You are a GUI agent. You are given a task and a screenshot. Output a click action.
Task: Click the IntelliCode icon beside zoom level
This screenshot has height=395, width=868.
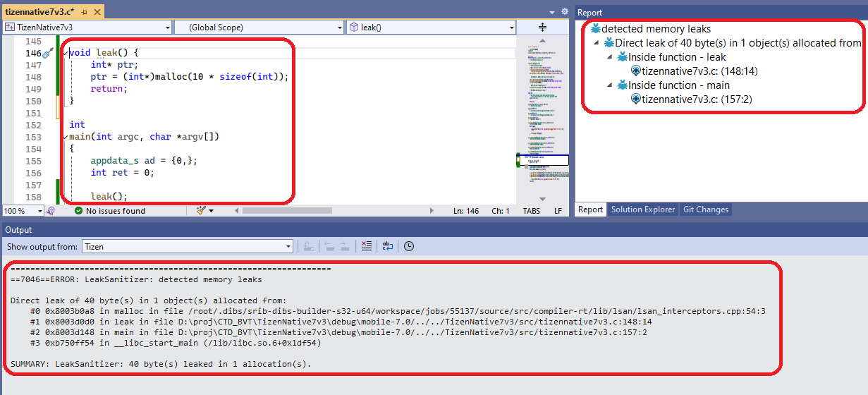(x=51, y=210)
